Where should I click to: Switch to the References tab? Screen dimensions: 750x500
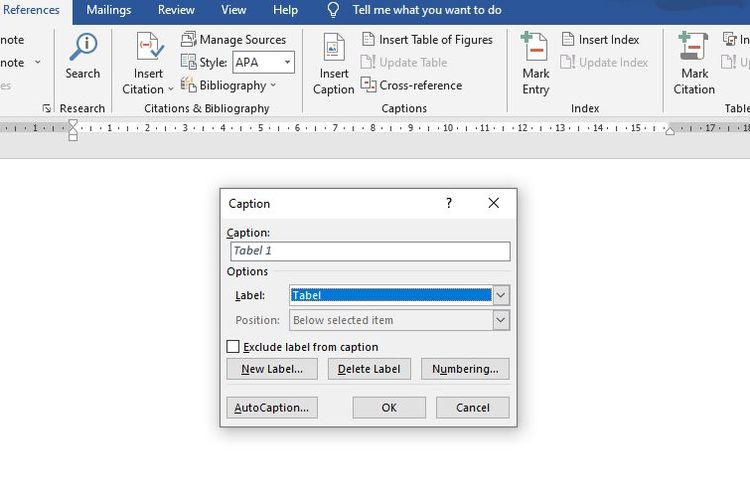coord(31,10)
